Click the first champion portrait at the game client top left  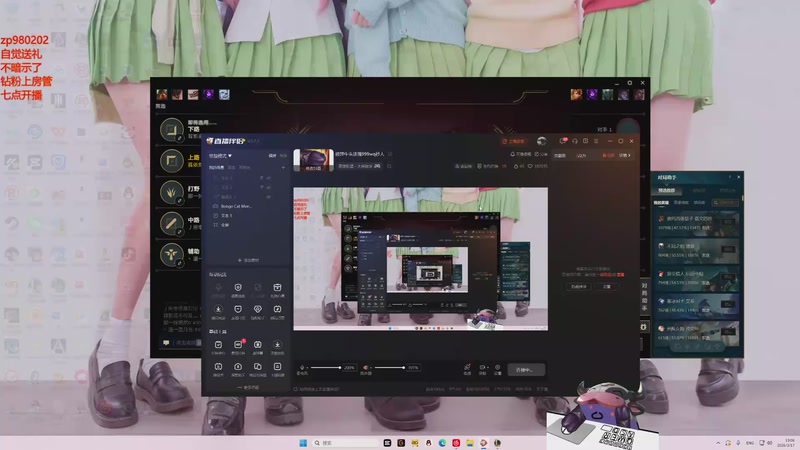point(162,94)
